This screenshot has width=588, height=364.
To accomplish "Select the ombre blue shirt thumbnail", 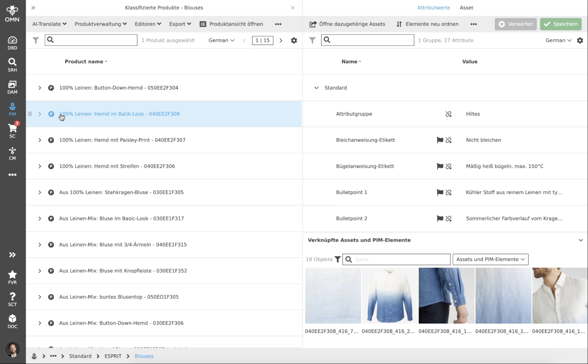I will tap(389, 295).
